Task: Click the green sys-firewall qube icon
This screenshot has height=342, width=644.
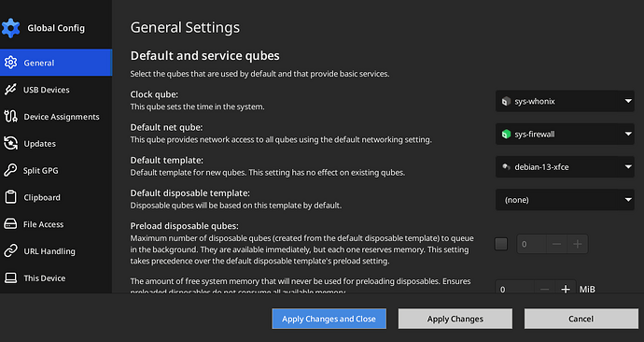Action: tap(506, 134)
